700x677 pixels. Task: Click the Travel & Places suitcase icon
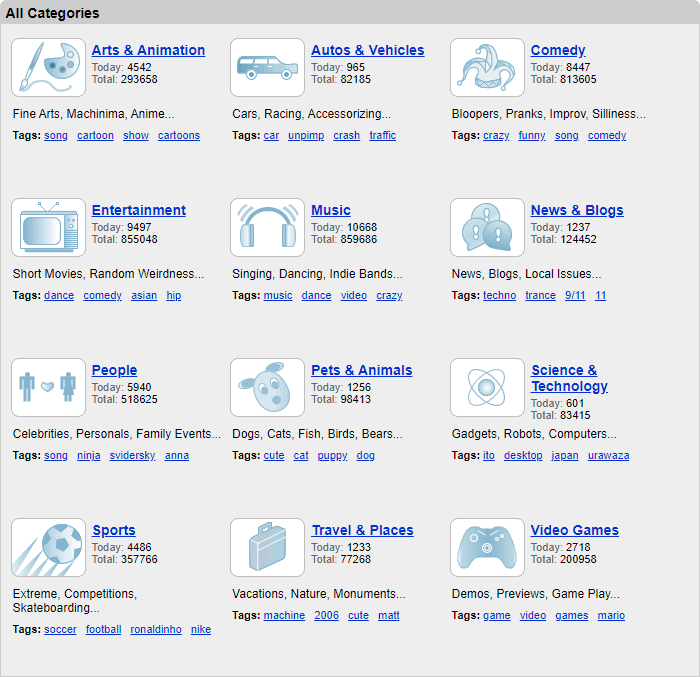[x=267, y=548]
